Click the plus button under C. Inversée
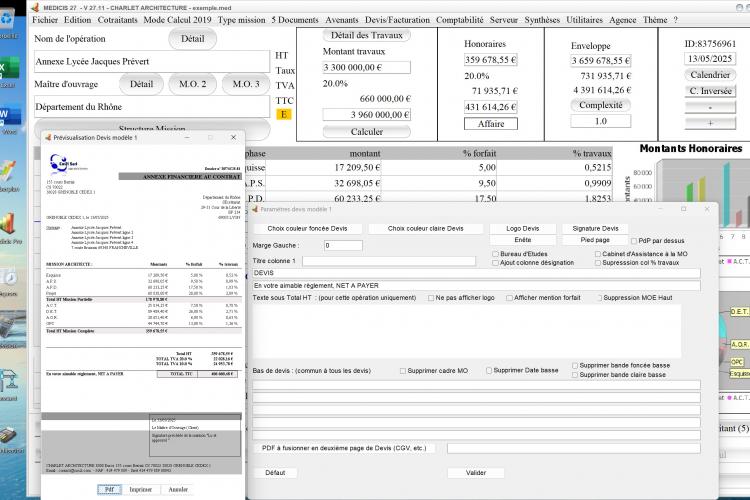Viewport: 750px width, 500px height. click(x=710, y=123)
